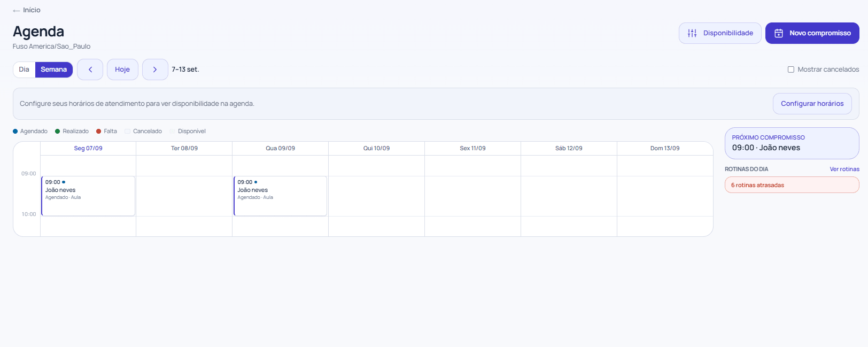Viewport: 868px width, 347px height.
Task: Select the Seg 07/09 column header
Action: 88,149
